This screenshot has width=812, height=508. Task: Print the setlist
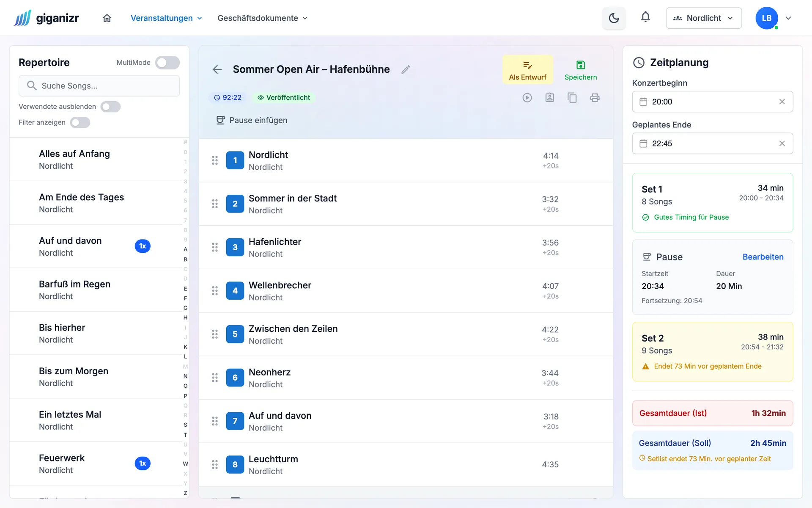point(595,98)
